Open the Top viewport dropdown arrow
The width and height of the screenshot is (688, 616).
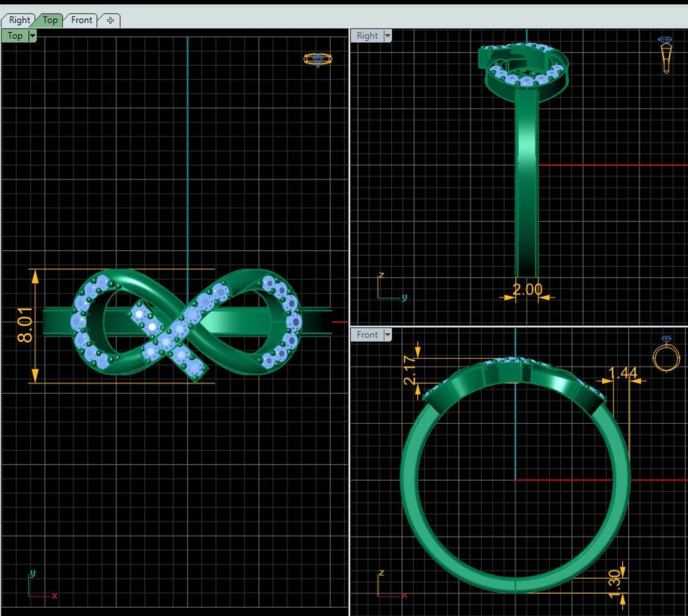(32, 36)
